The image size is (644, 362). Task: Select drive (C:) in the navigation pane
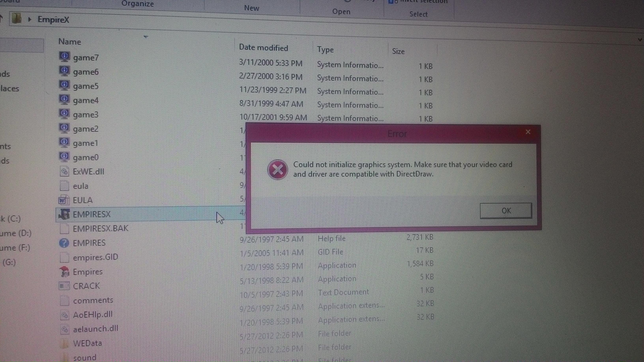coord(10,219)
